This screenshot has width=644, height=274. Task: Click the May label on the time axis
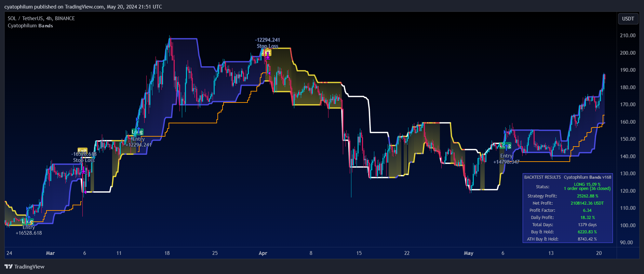[x=469, y=253]
